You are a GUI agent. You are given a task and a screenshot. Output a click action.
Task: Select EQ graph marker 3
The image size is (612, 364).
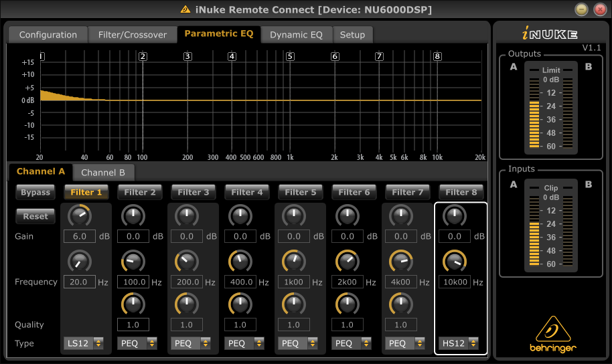click(187, 57)
